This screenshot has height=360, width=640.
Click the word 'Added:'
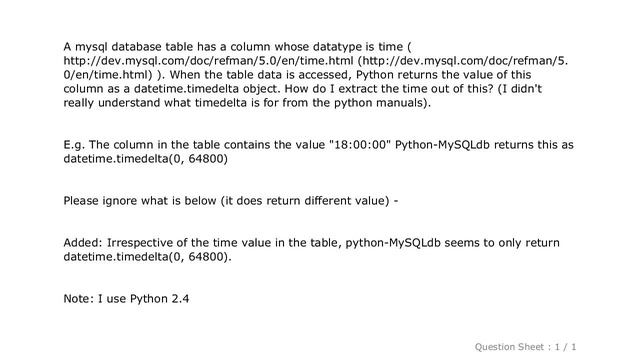pyautogui.click(x=83, y=243)
